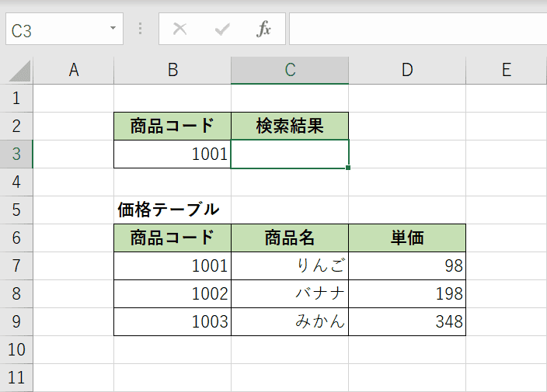Click the cell with code 1002
Viewport: 547px width, 392px height.
(172, 293)
